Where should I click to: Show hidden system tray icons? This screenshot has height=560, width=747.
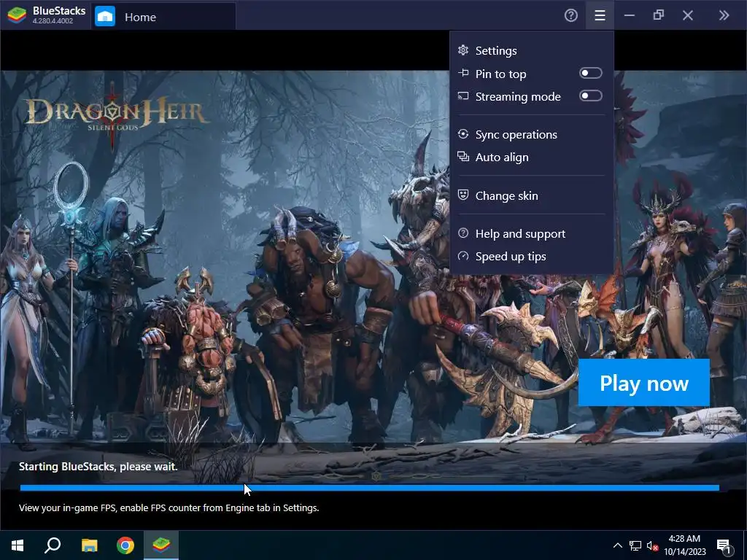click(617, 545)
